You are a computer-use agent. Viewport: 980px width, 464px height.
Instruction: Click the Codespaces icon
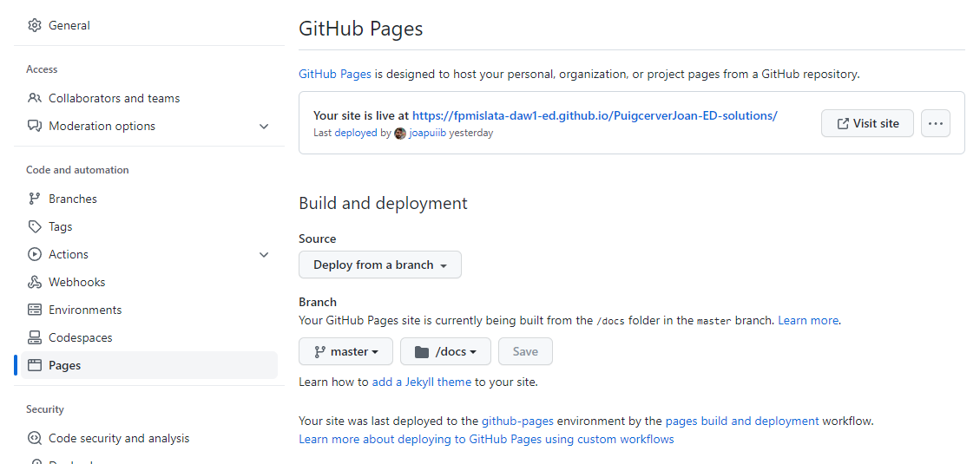(35, 337)
